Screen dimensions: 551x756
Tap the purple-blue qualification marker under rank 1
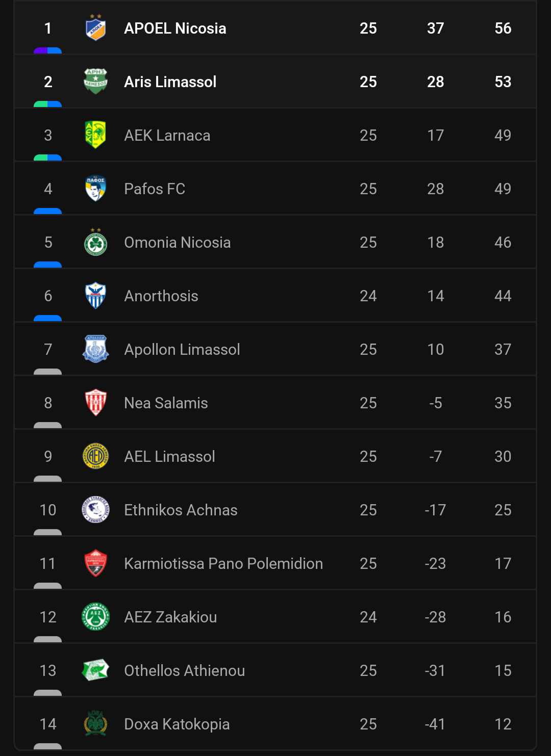(47, 50)
